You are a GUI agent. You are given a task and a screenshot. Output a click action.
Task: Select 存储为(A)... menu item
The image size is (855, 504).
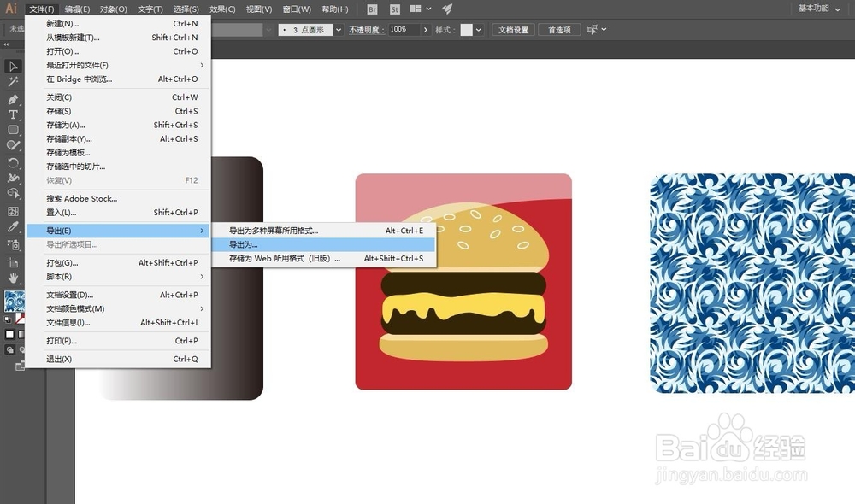coord(118,125)
